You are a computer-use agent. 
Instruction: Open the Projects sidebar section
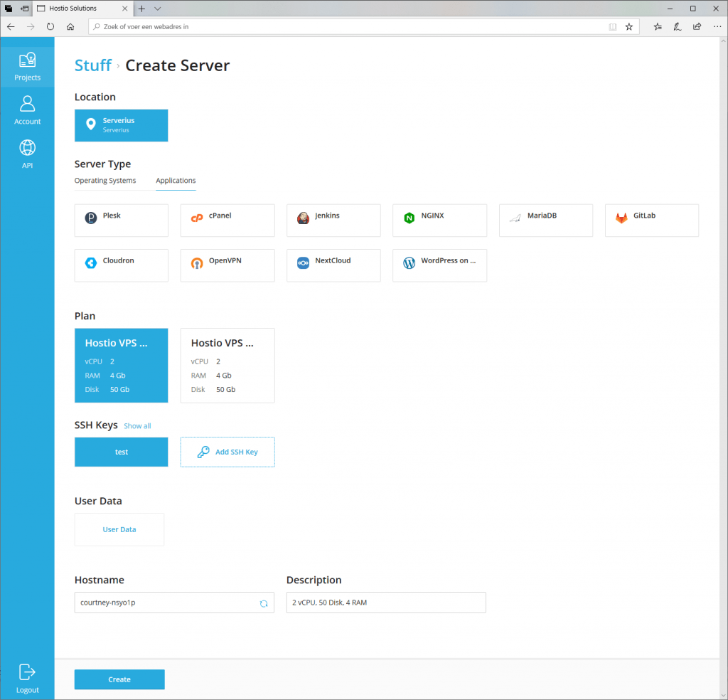coord(28,66)
